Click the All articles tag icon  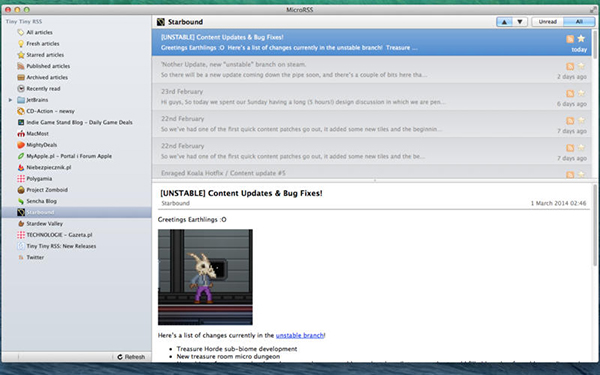coord(21,32)
